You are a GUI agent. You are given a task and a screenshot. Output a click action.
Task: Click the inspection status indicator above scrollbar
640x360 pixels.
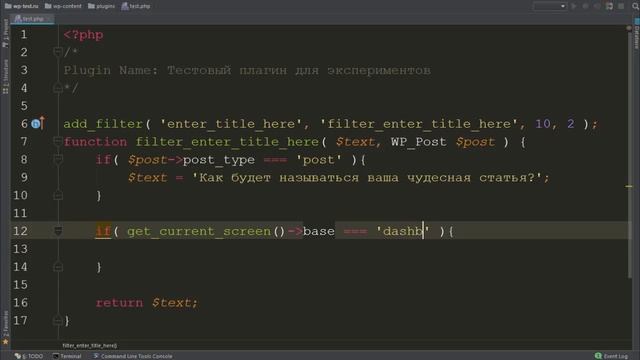click(629, 28)
